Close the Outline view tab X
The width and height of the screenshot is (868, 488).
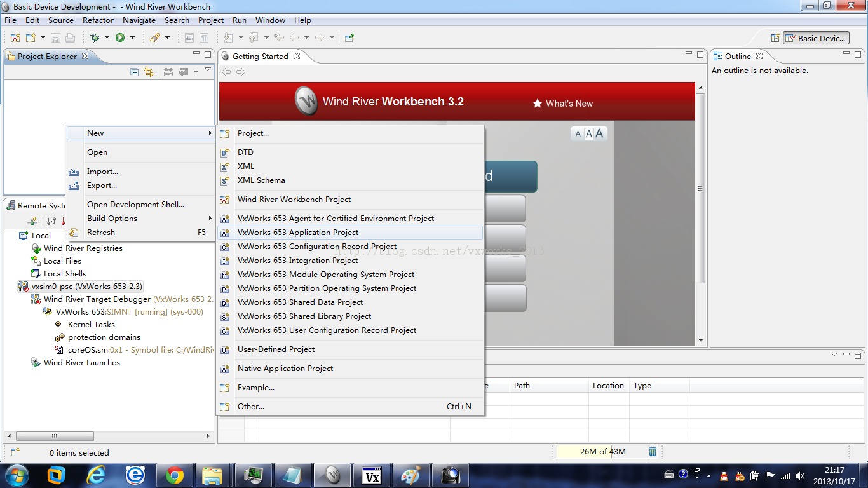coord(759,56)
